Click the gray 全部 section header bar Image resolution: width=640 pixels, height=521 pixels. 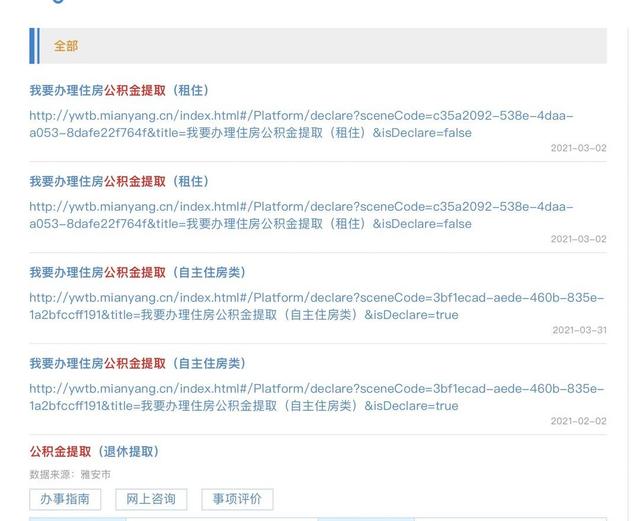tap(318, 46)
